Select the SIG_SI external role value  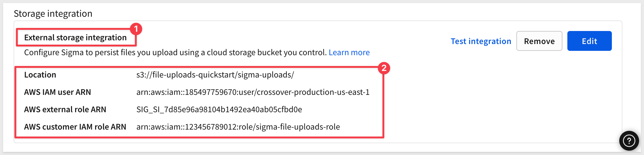[219, 109]
